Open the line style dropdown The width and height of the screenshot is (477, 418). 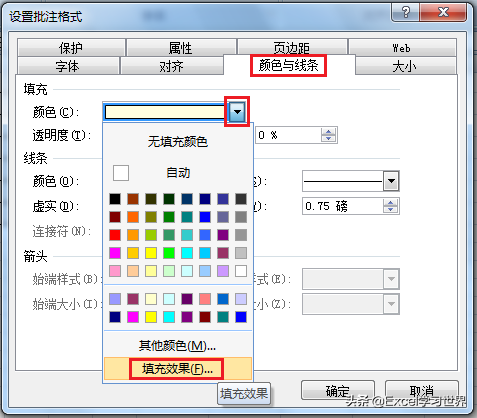point(391,181)
